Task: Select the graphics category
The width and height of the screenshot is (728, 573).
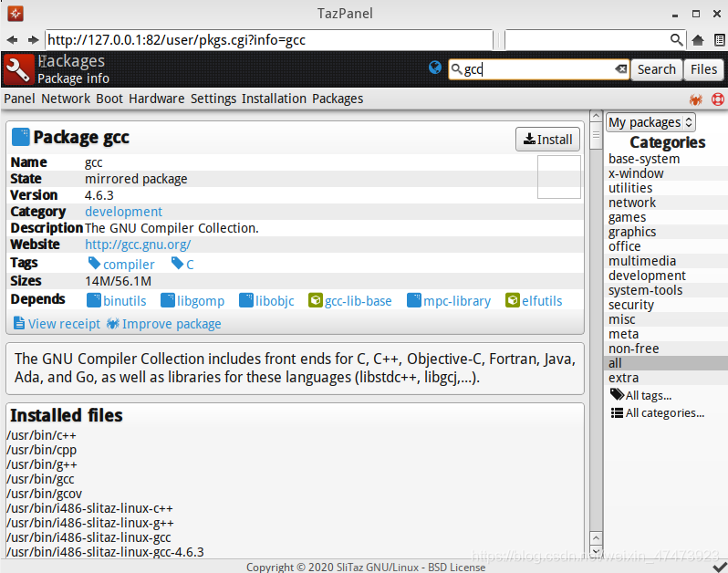Action: point(632,232)
